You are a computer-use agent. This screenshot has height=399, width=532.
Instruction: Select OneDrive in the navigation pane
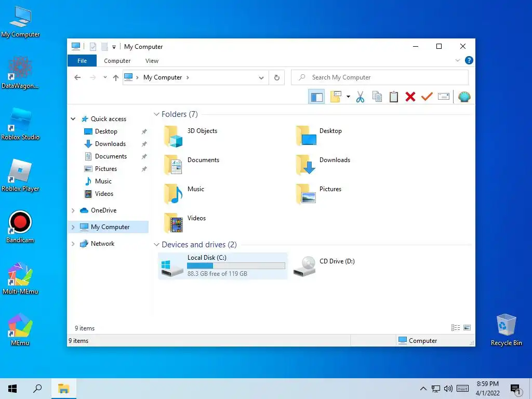click(x=103, y=210)
